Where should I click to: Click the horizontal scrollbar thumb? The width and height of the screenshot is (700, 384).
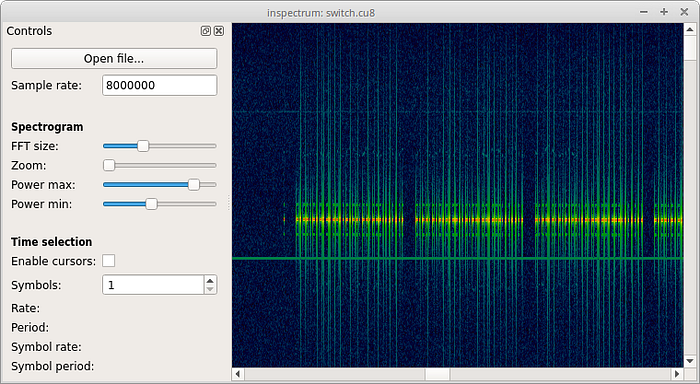437,374
